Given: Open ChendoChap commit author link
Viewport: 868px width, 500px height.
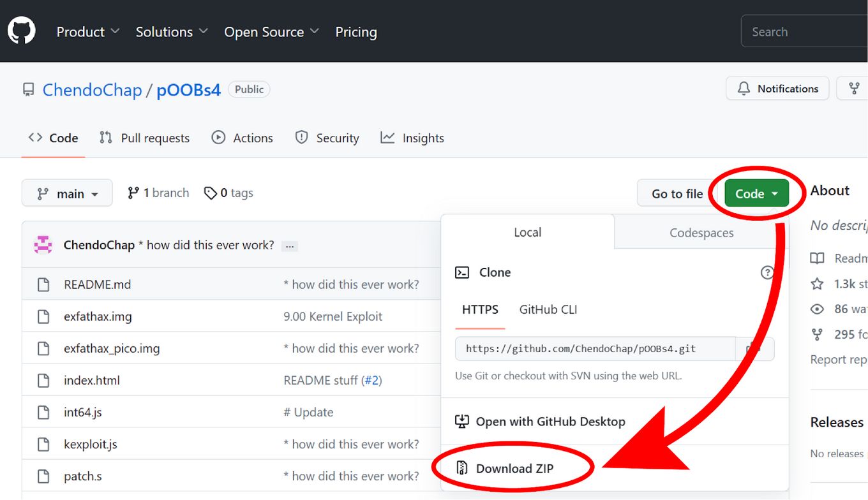Looking at the screenshot, I should [x=99, y=245].
